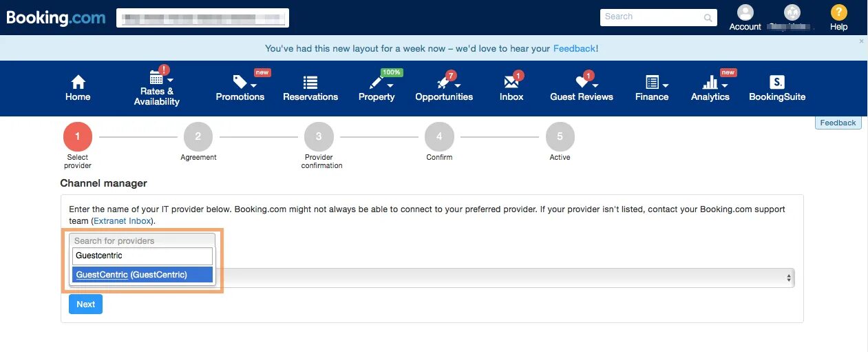Go to step 2 Agreement

coord(198,136)
